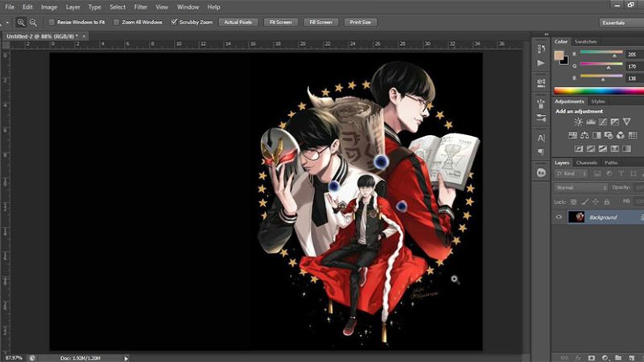Toggle lock transparent pixels

574,202
